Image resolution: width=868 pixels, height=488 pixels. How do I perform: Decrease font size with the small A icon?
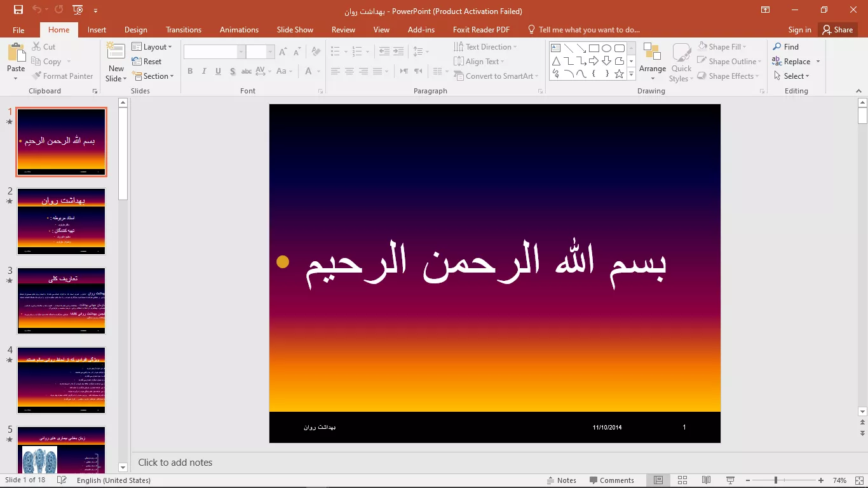click(x=297, y=52)
